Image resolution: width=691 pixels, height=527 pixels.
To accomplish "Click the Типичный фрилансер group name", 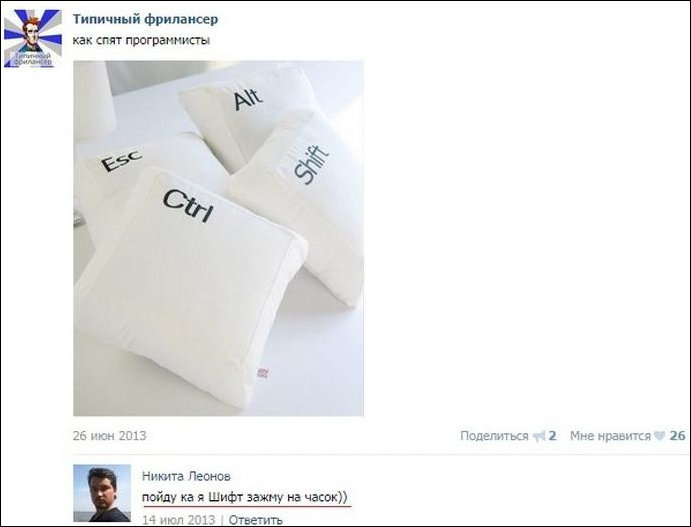I will pos(145,19).
